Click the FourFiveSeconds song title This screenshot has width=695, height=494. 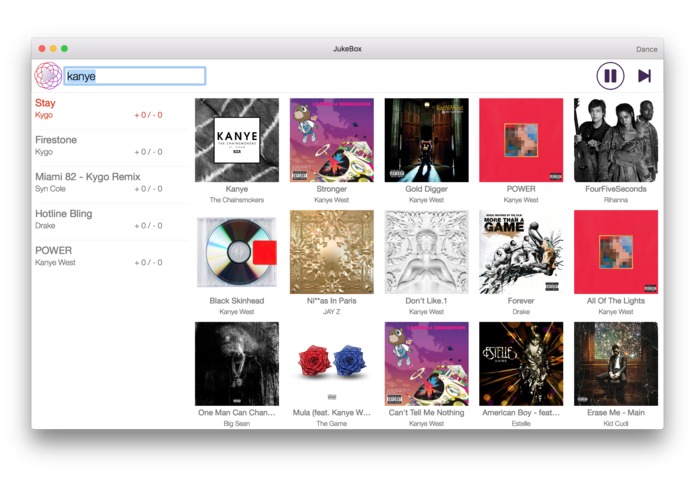616,189
